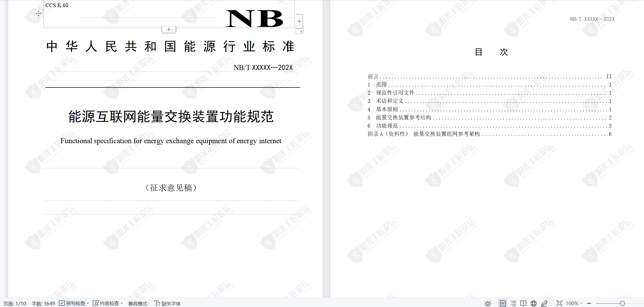This screenshot has height=307, width=644.
Task: Click the CCS K 60 text
Action: 57,5
